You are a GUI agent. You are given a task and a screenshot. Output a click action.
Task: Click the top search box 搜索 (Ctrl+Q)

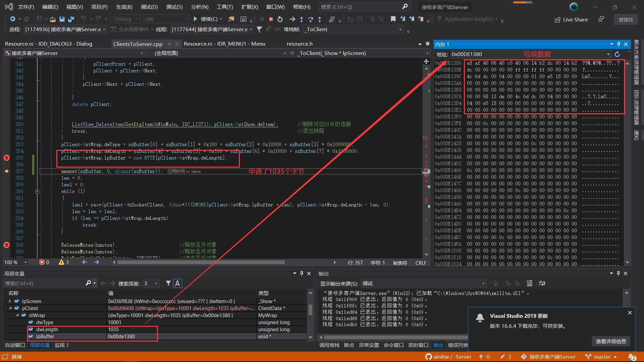[x=364, y=7]
